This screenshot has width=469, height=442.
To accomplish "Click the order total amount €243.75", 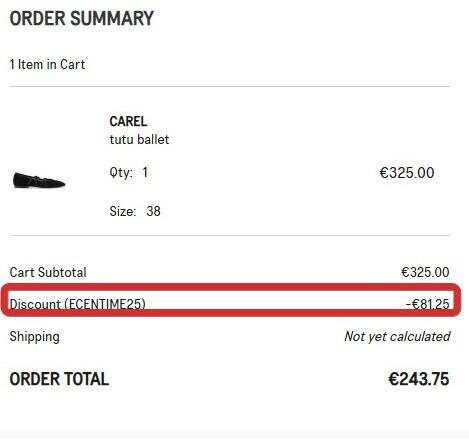I will point(419,379).
